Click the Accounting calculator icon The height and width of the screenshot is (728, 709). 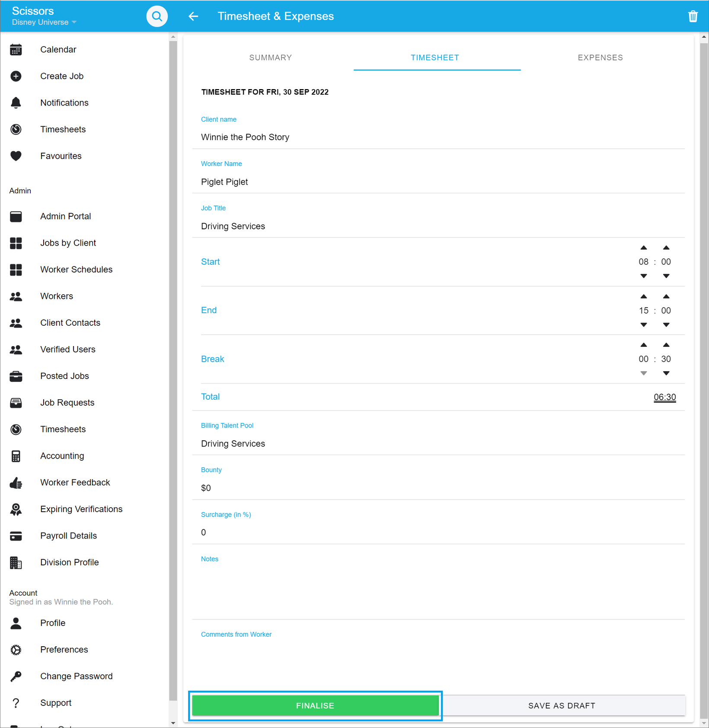[x=16, y=456]
